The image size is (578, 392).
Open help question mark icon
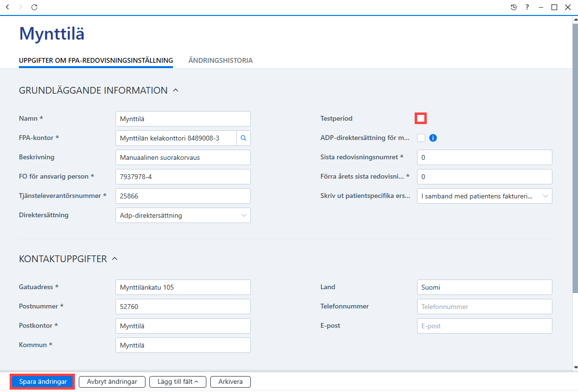coord(527,7)
